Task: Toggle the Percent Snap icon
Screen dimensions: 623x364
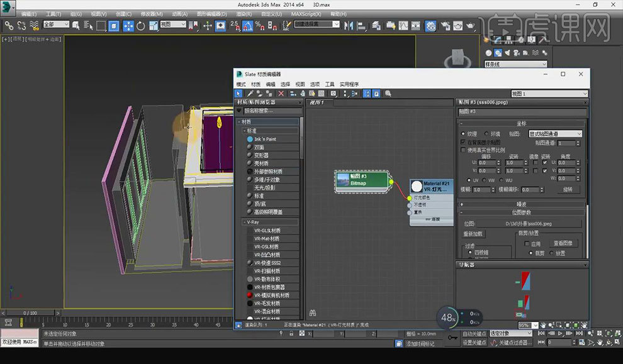Action: pos(260,26)
